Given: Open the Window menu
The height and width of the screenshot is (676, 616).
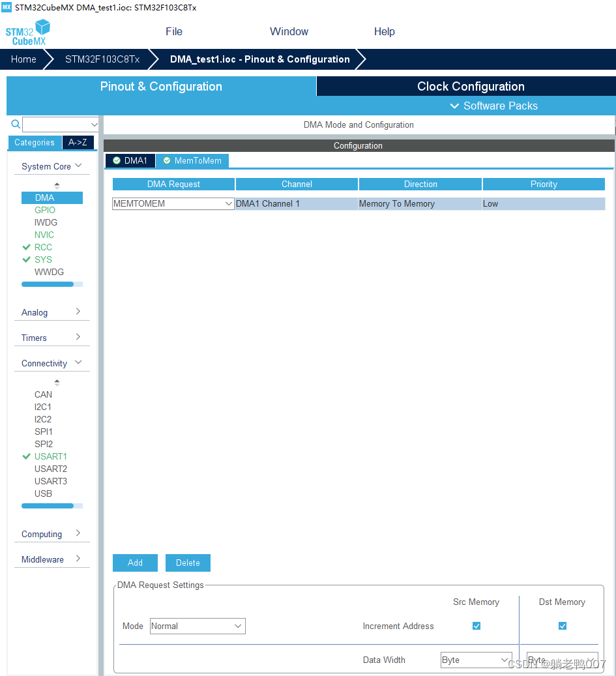Looking at the screenshot, I should (289, 31).
